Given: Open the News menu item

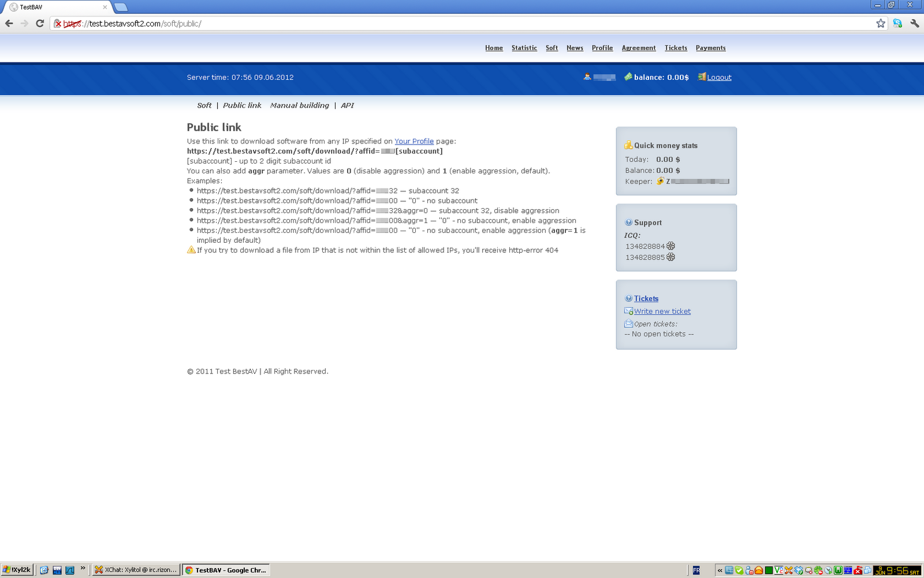Looking at the screenshot, I should click(x=575, y=48).
